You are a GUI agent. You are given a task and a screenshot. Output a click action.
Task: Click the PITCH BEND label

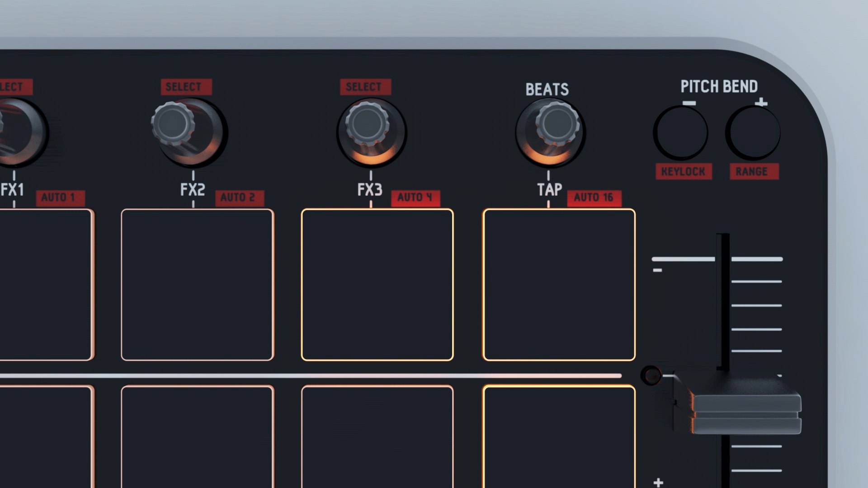tap(719, 86)
